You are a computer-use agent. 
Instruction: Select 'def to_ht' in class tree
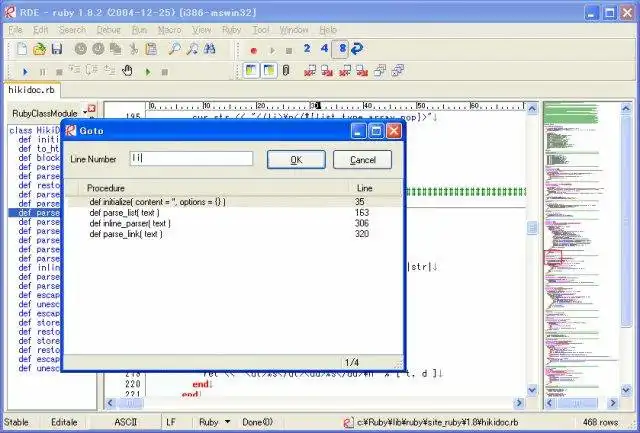[39, 149]
